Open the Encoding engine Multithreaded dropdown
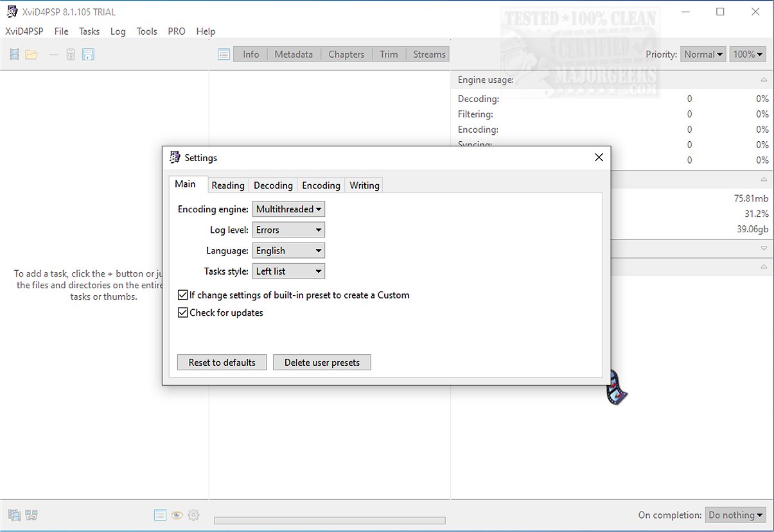The height and width of the screenshot is (532, 774). 288,209
